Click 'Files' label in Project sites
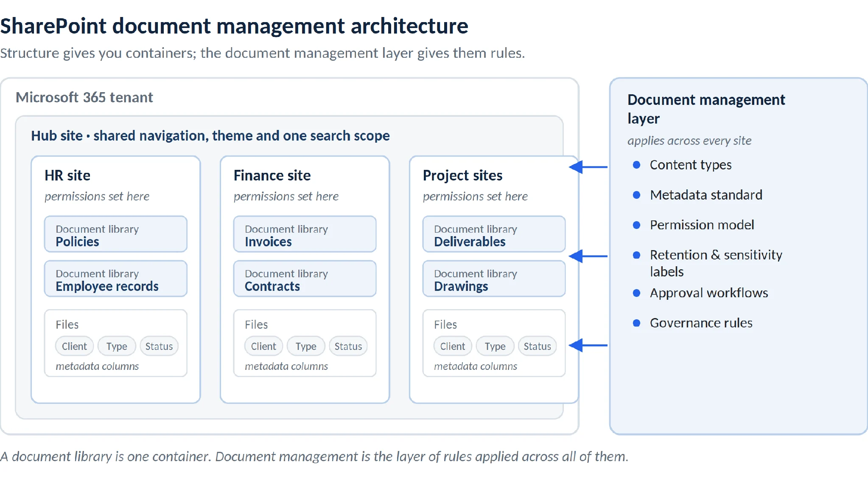 point(445,324)
